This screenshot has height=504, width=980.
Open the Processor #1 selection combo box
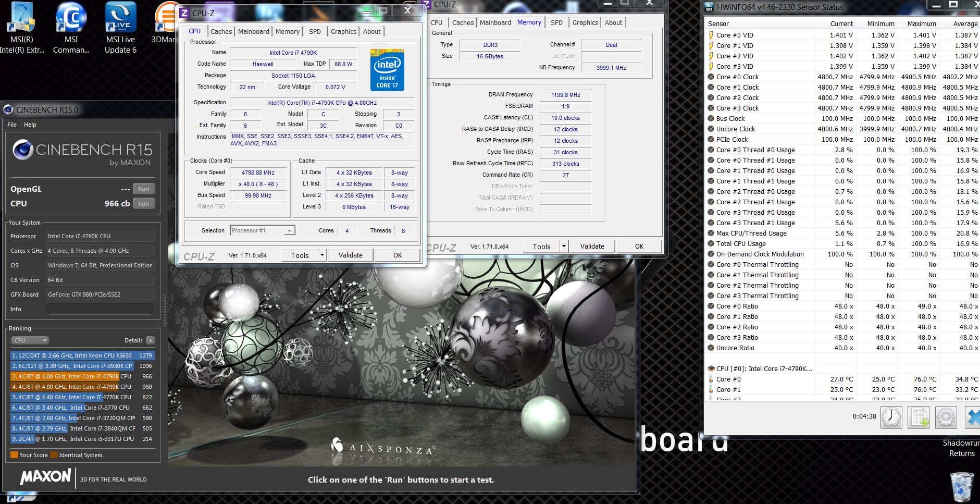click(x=263, y=230)
